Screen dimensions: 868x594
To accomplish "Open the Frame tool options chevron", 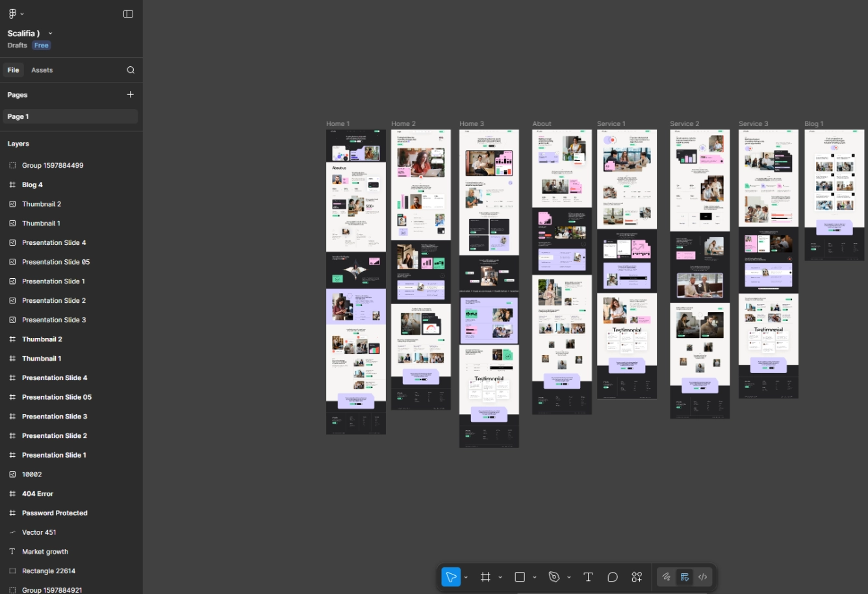I will coord(500,577).
